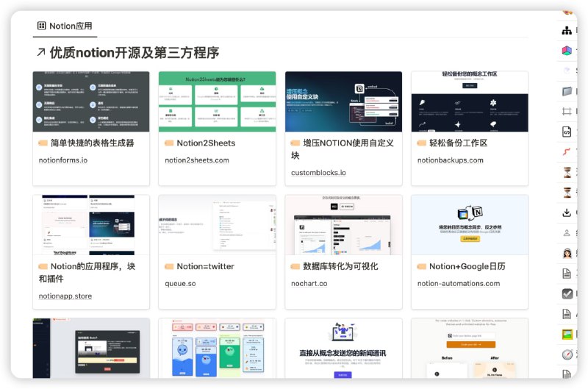Open the Notion2Sheets card thumbnail
This screenshot has width=588, height=389.
[x=217, y=101]
